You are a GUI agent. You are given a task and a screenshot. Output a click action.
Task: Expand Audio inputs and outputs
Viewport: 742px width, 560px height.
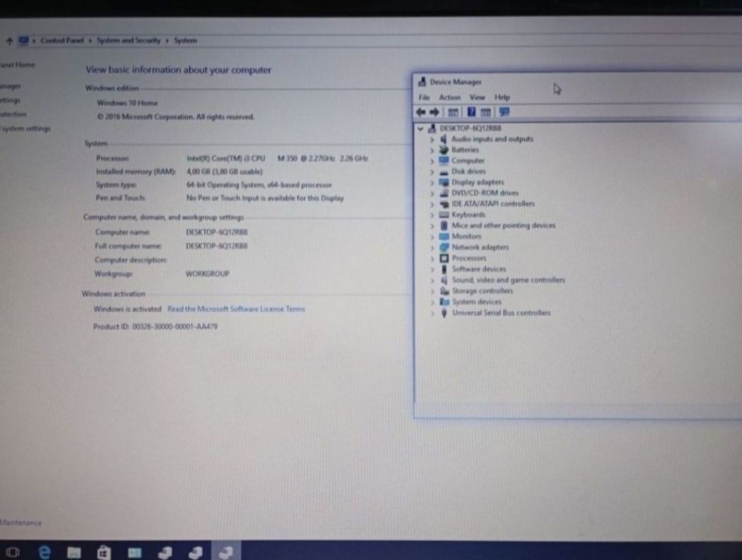pos(431,139)
